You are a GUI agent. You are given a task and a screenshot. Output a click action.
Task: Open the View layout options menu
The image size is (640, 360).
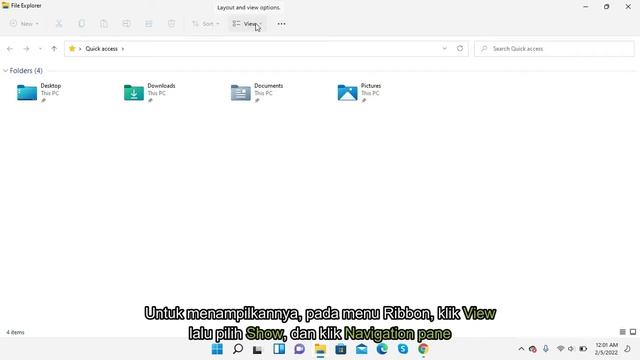[x=247, y=24]
